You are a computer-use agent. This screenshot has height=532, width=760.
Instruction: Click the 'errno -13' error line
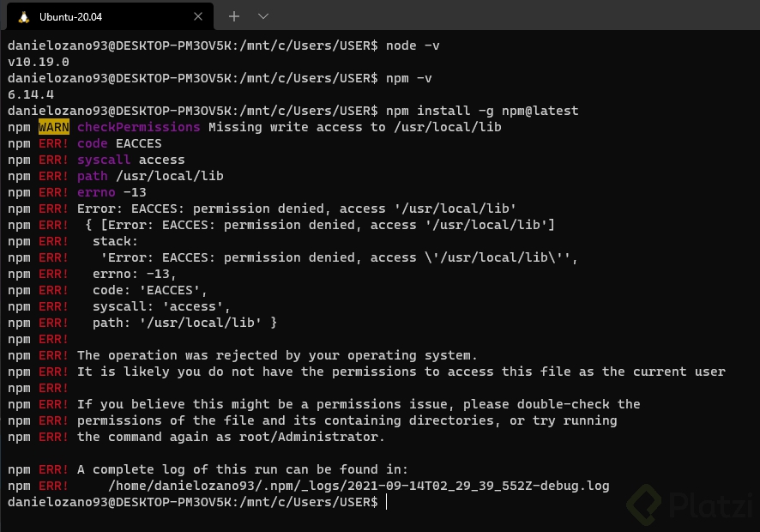click(x=112, y=192)
